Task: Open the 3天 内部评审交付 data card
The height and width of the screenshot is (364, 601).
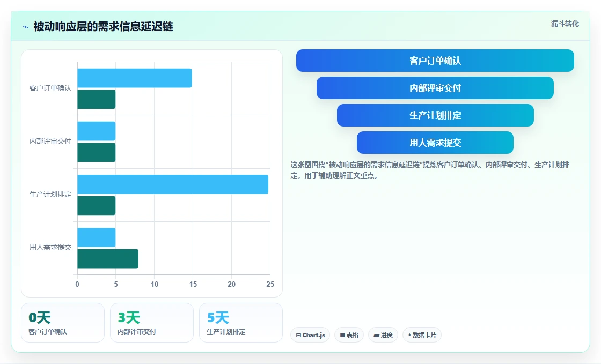Action: click(x=152, y=323)
